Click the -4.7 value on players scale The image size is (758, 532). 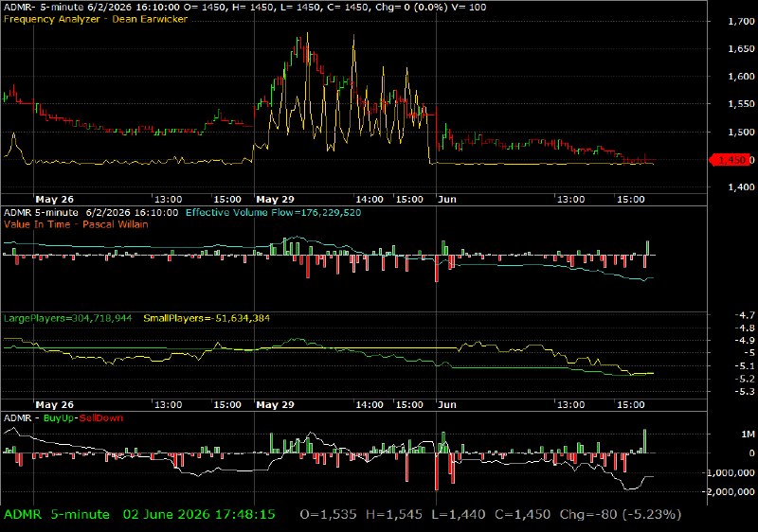pyautogui.click(x=745, y=315)
